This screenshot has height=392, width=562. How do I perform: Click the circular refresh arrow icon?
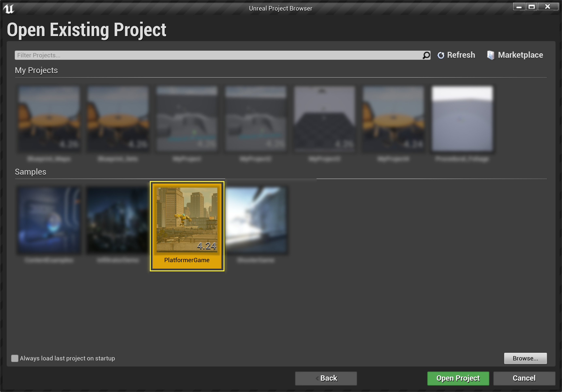pos(441,55)
